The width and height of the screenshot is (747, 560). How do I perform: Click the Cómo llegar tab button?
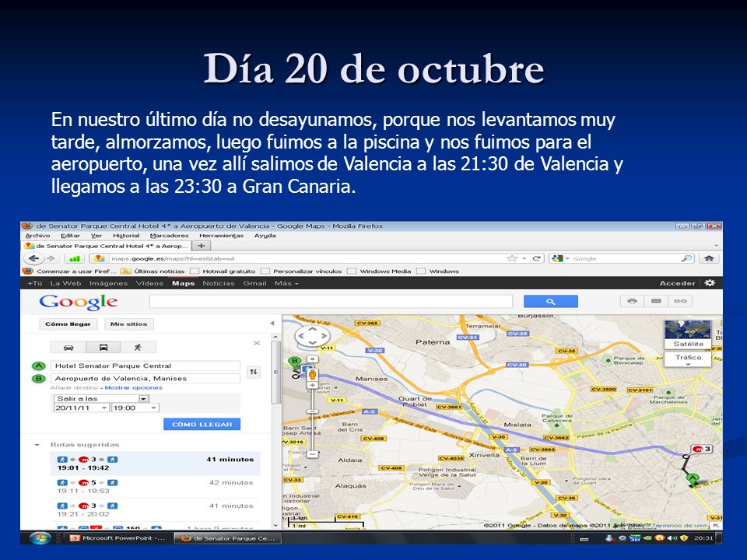(x=68, y=324)
